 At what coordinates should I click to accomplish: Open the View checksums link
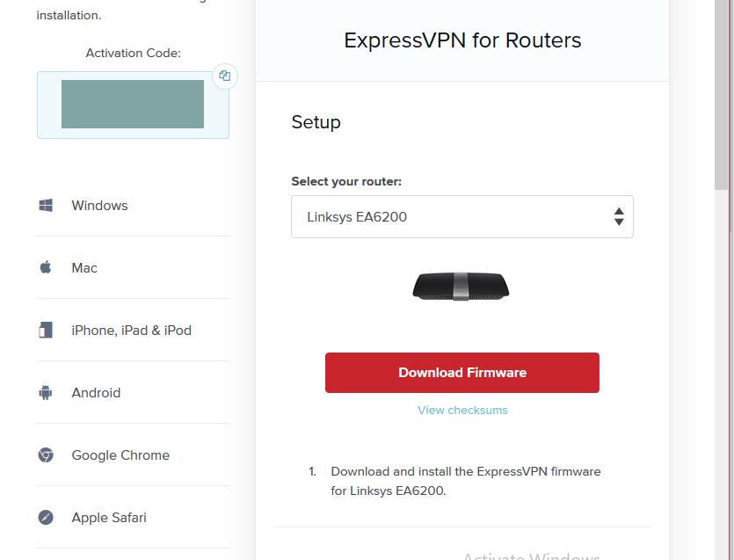click(x=461, y=410)
